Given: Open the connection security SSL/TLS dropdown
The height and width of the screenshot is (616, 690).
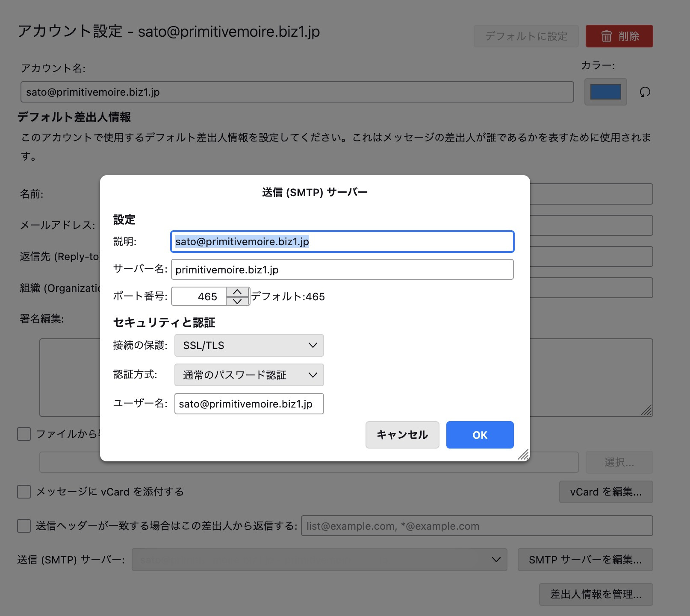Looking at the screenshot, I should pos(249,346).
